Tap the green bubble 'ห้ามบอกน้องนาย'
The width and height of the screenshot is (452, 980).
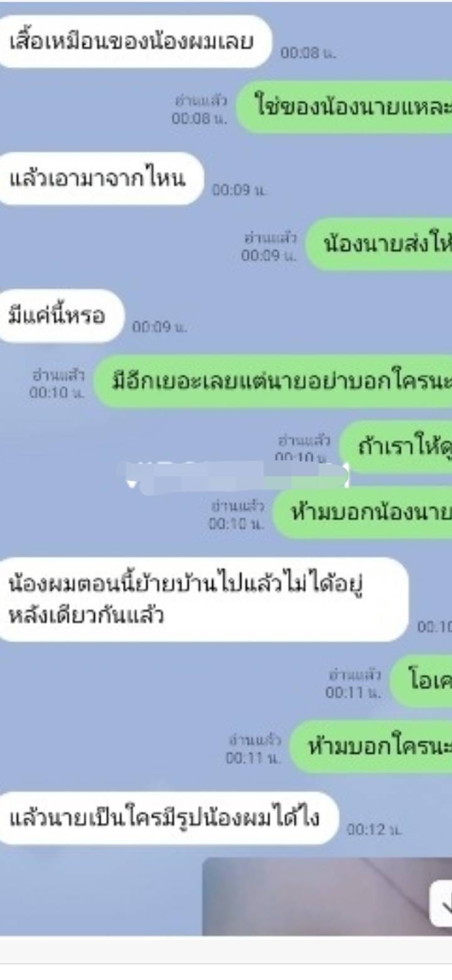362,513
